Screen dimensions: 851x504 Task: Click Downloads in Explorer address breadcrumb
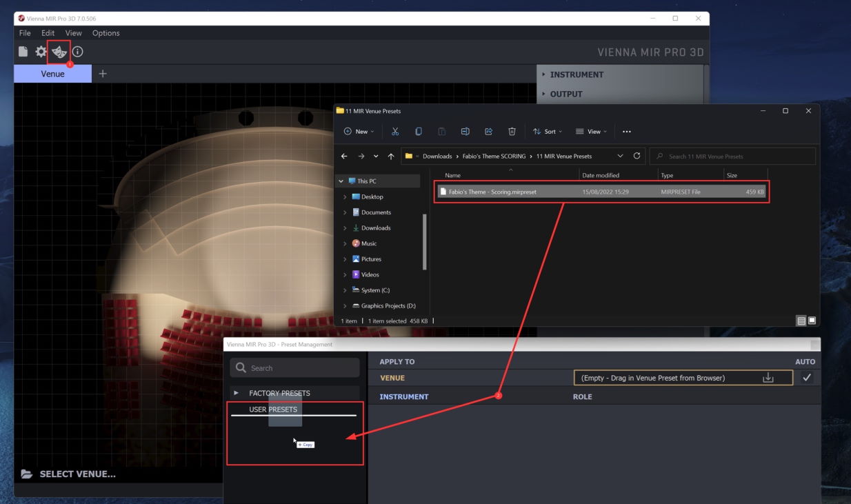(437, 157)
